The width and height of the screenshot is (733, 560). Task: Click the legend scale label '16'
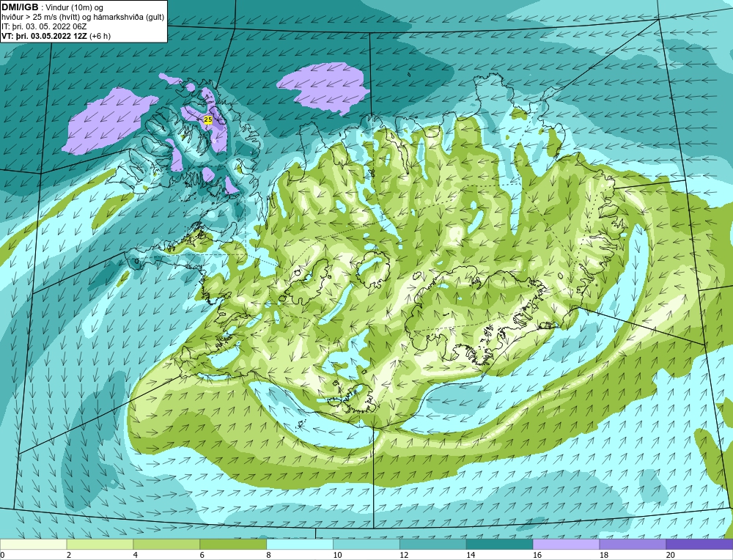pos(537,555)
